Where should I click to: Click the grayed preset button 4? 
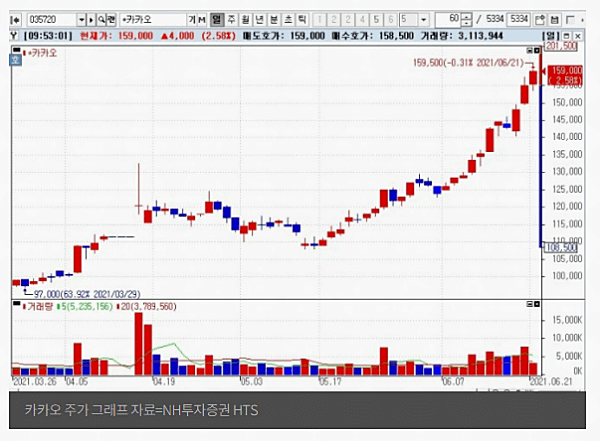point(362,20)
